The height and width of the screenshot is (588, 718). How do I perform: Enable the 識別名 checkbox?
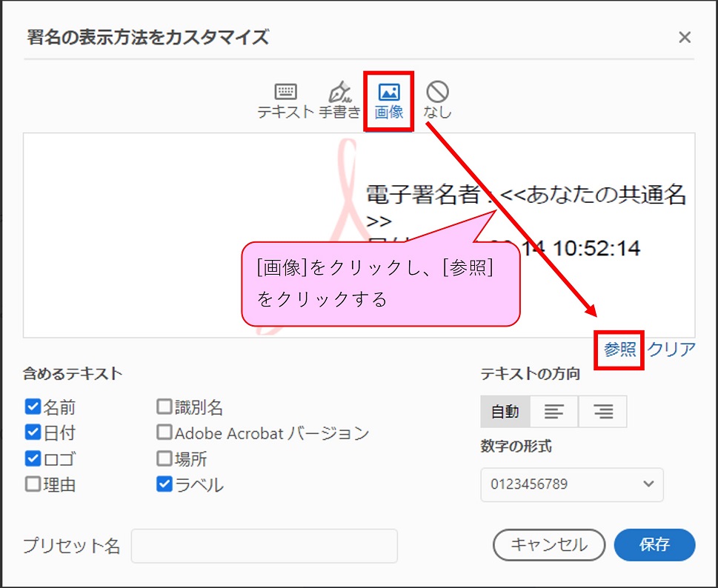click(164, 407)
